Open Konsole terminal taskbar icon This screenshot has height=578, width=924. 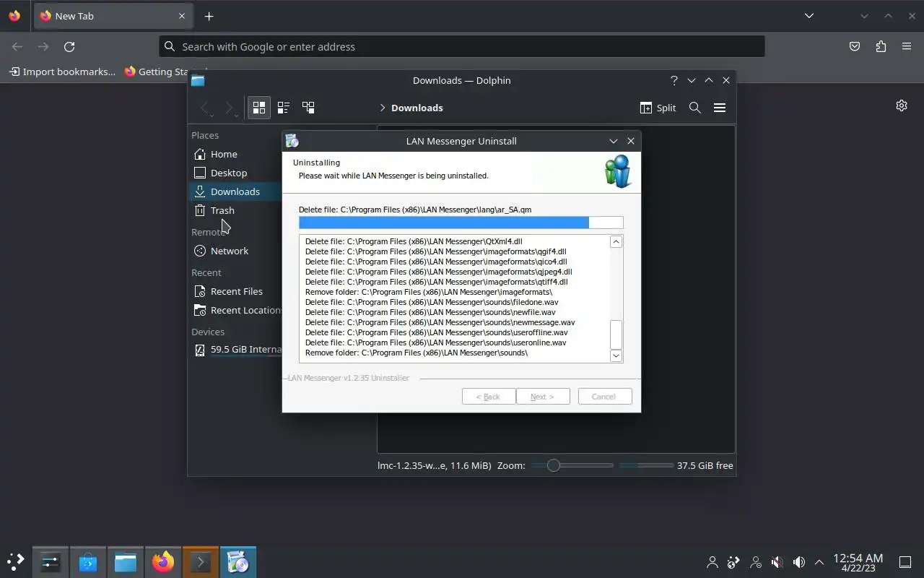pyautogui.click(x=200, y=561)
